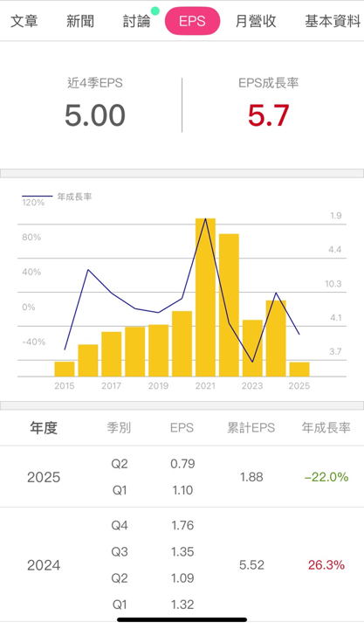Open the 文章 tab
Viewport: 364px width, 629px height.
coord(24,21)
